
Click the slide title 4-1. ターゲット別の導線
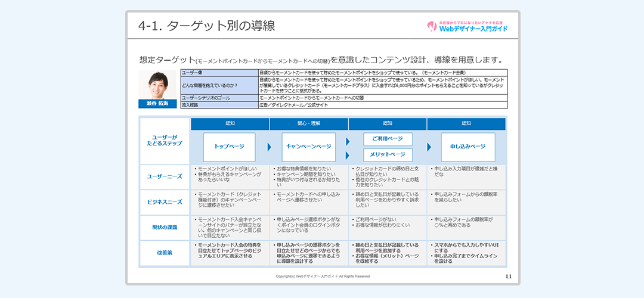click(207, 26)
